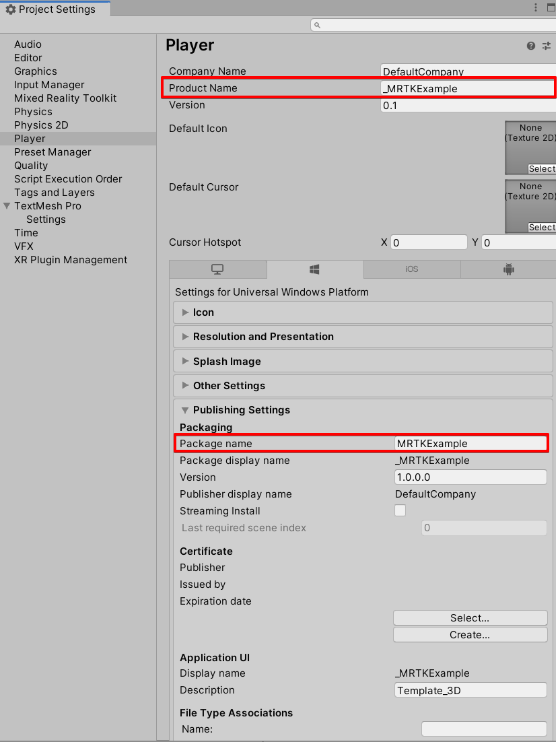Click the Default Icon texture preview
560x742 pixels.
(x=530, y=147)
